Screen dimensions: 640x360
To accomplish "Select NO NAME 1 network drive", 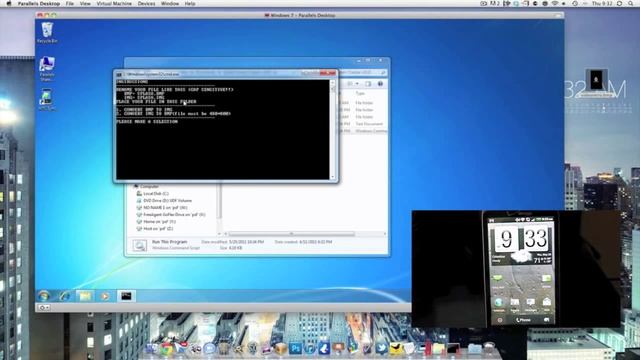I will 162,207.
